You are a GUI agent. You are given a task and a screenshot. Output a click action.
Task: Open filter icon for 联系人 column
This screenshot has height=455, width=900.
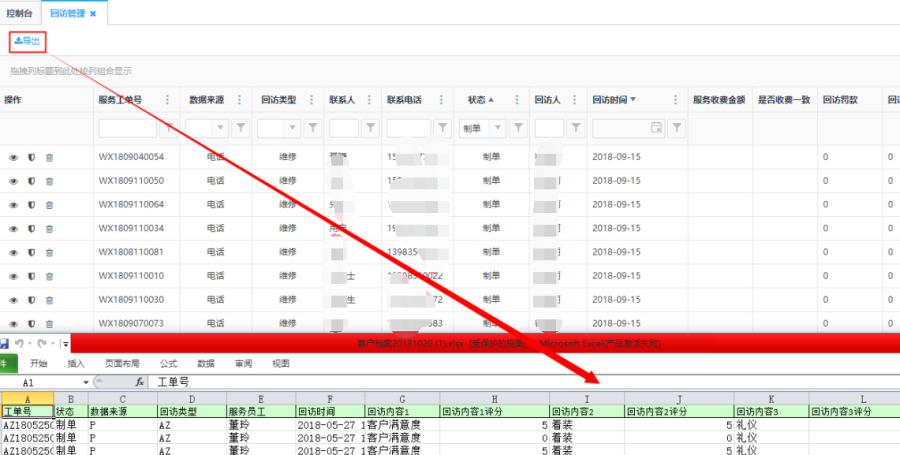coord(371,128)
